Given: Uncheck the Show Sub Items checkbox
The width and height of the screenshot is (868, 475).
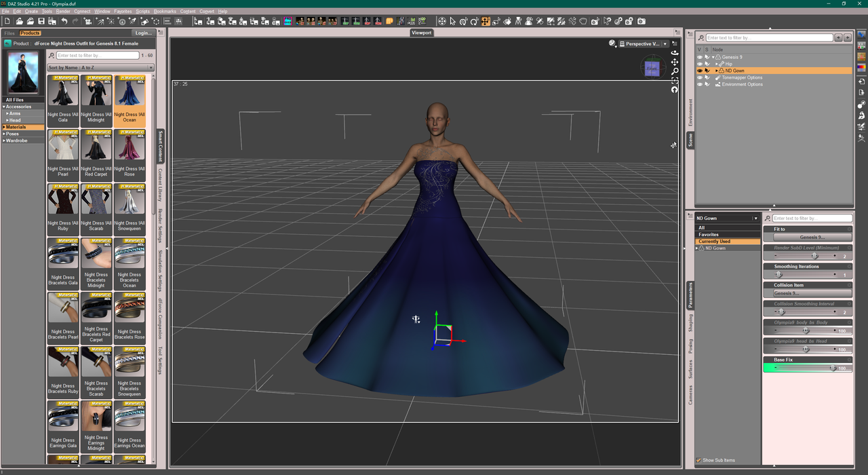Looking at the screenshot, I should tap(699, 460).
